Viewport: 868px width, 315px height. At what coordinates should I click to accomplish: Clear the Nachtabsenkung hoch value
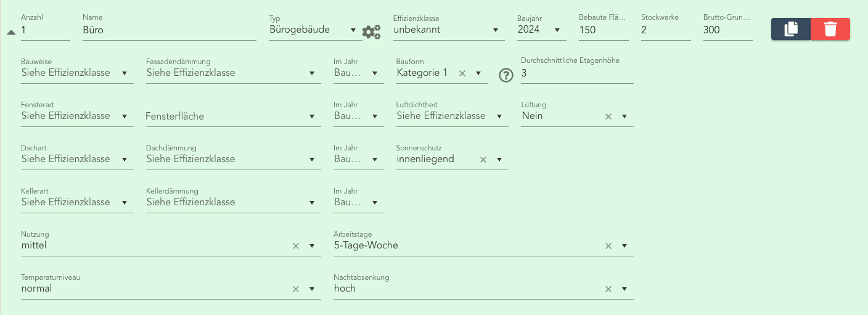[608, 289]
